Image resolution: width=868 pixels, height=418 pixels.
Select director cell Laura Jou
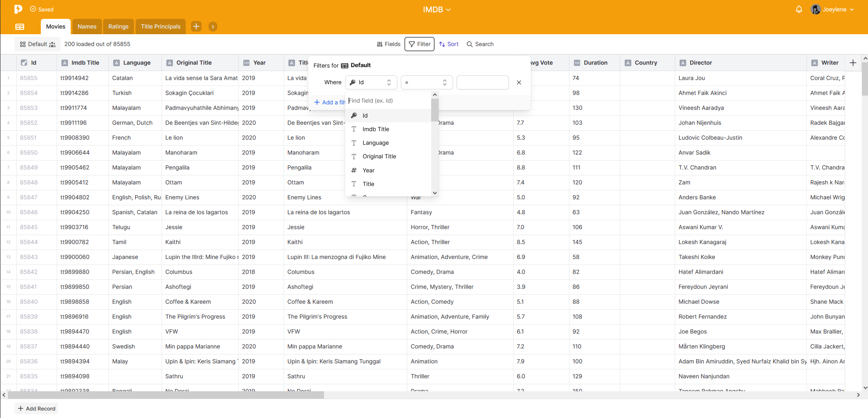741,78
